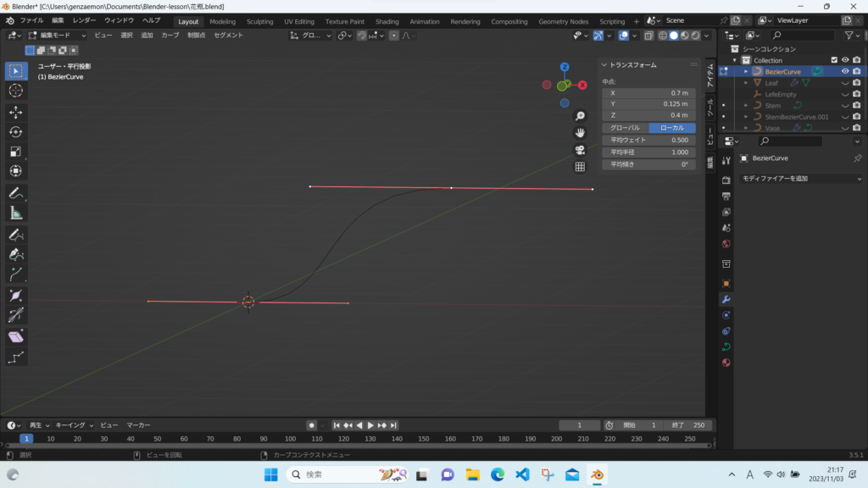Viewport: 868px width, 488px height.
Task: Switch to the Sculpting workspace tab
Action: tap(259, 21)
